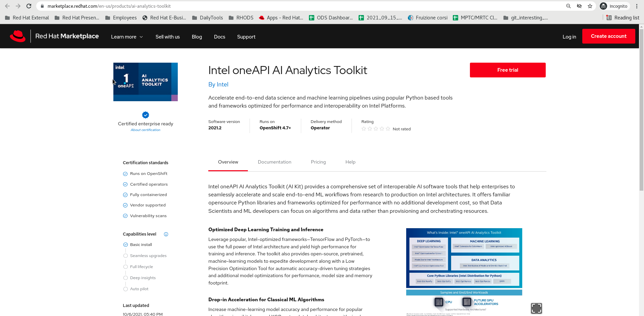644x316 pixels.
Task: Click the blue certified checkmark badge
Action: coord(146,115)
